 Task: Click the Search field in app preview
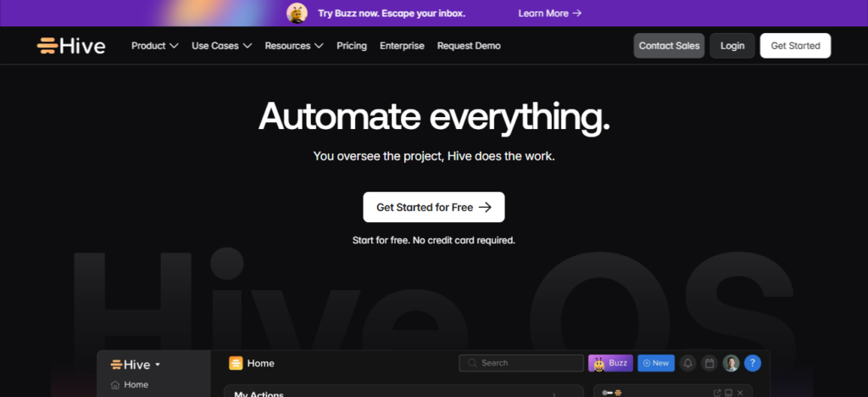tap(521, 363)
